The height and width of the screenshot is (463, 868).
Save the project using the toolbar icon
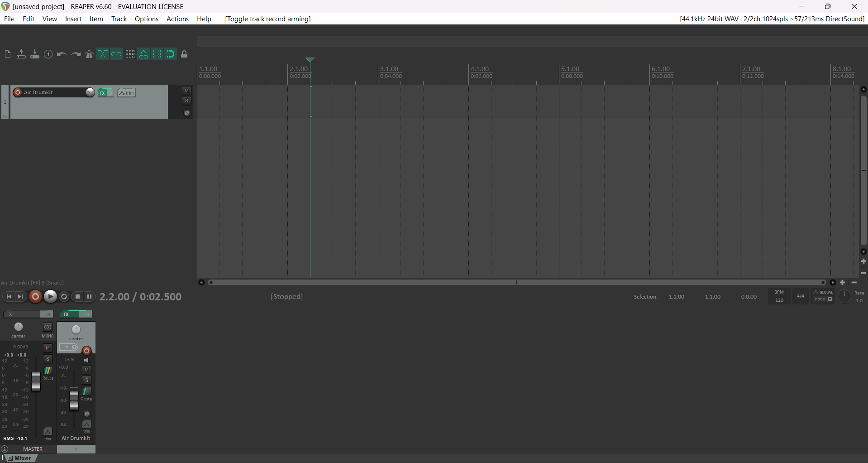click(35, 54)
